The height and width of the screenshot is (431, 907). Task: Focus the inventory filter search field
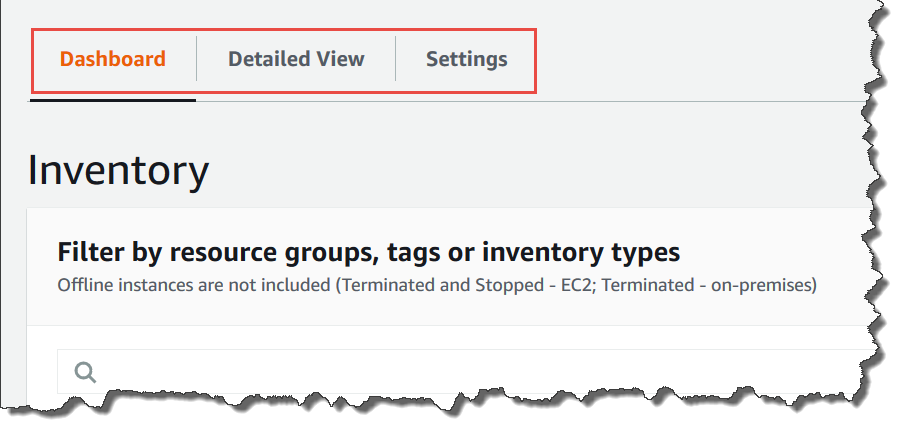click(x=450, y=373)
